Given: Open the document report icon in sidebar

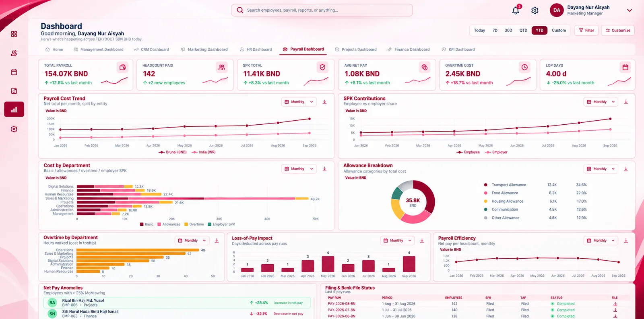Looking at the screenshot, I should (x=14, y=91).
